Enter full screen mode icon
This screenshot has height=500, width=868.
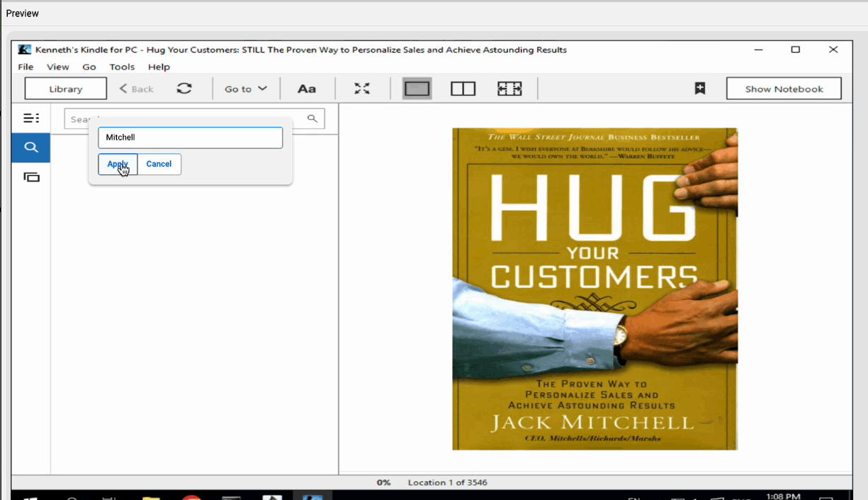[x=362, y=89]
